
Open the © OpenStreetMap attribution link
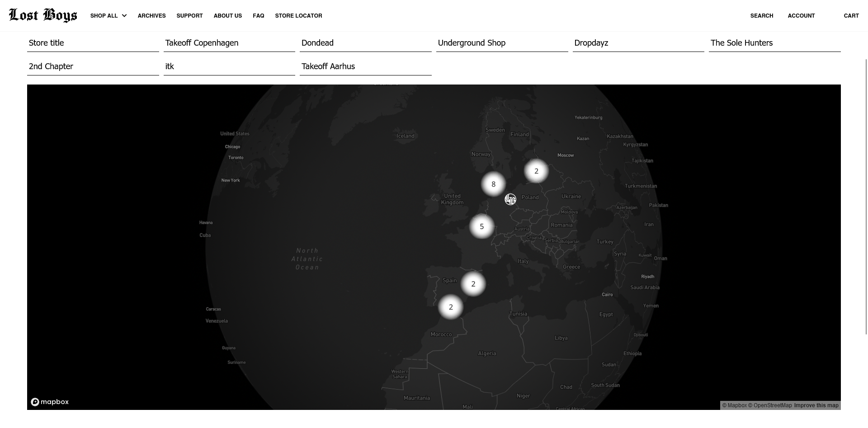point(770,405)
